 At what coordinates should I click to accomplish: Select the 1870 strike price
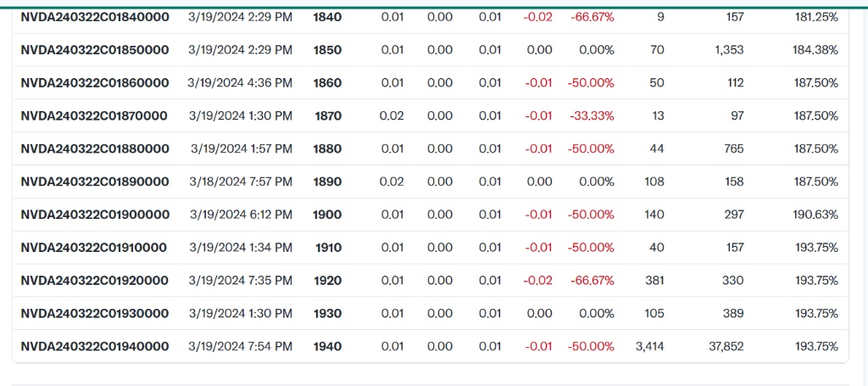[328, 116]
